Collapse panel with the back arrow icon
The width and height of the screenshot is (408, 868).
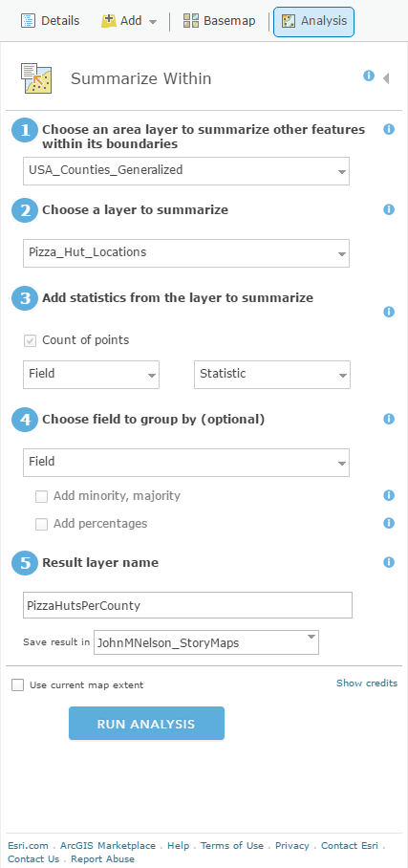point(386,78)
